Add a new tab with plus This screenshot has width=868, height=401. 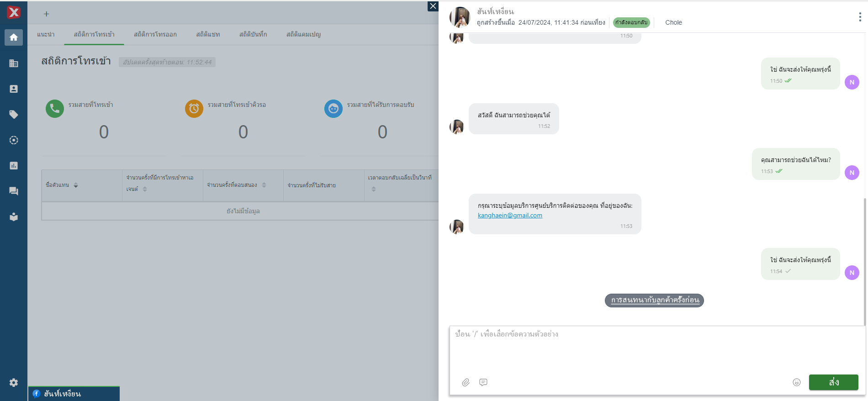pos(46,14)
